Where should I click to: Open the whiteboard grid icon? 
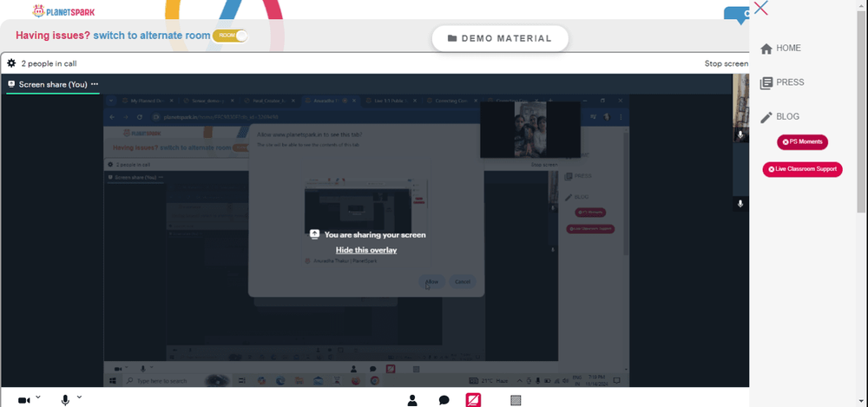[x=516, y=400]
